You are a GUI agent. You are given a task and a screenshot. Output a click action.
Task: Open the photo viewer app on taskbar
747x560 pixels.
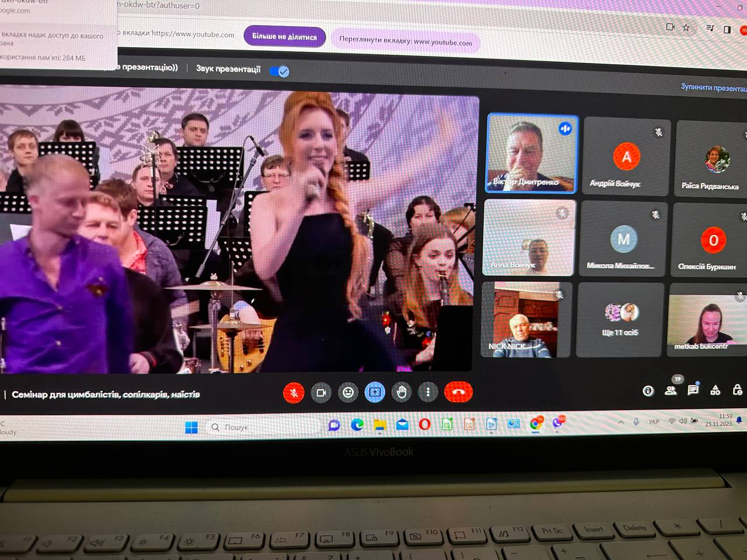coord(514,423)
